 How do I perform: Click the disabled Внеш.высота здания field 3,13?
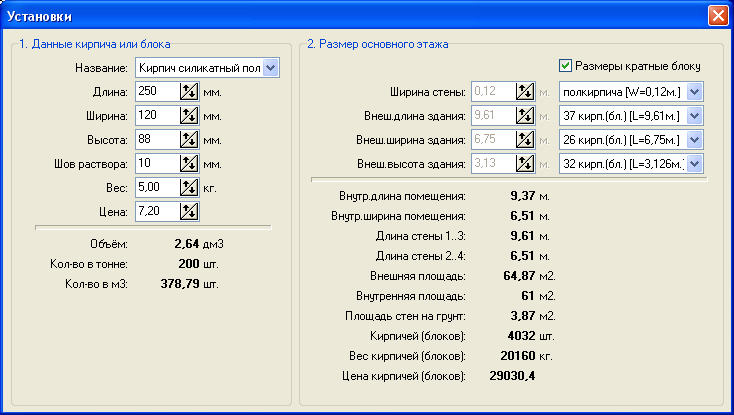[494, 163]
